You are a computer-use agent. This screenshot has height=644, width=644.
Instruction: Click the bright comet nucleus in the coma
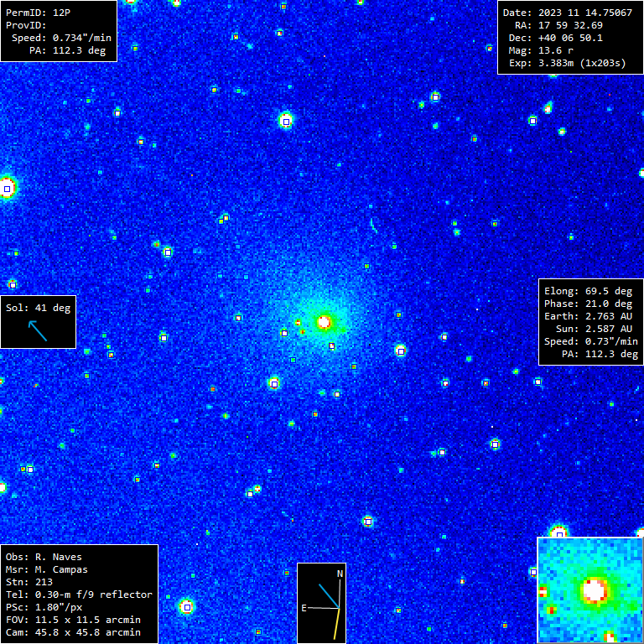click(x=324, y=322)
